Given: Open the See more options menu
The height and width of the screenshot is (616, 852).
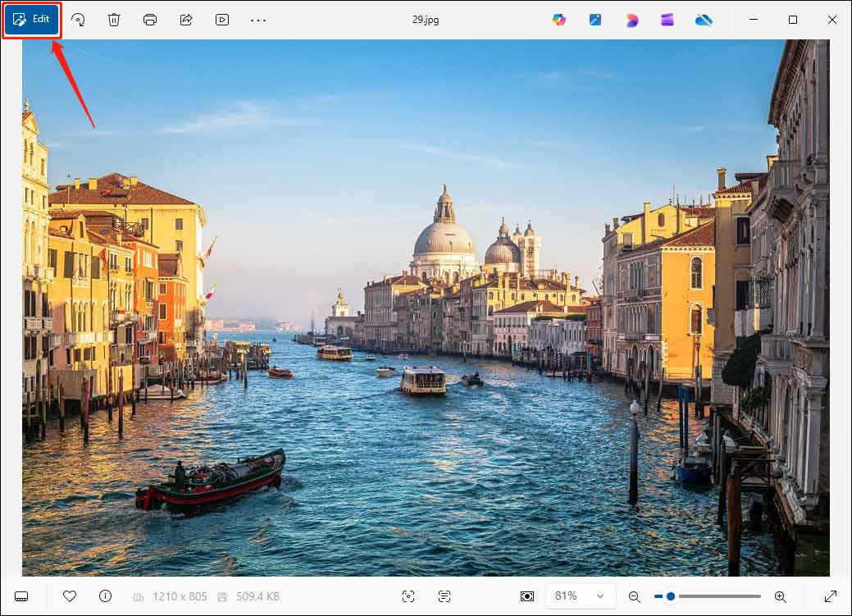Looking at the screenshot, I should [x=258, y=19].
